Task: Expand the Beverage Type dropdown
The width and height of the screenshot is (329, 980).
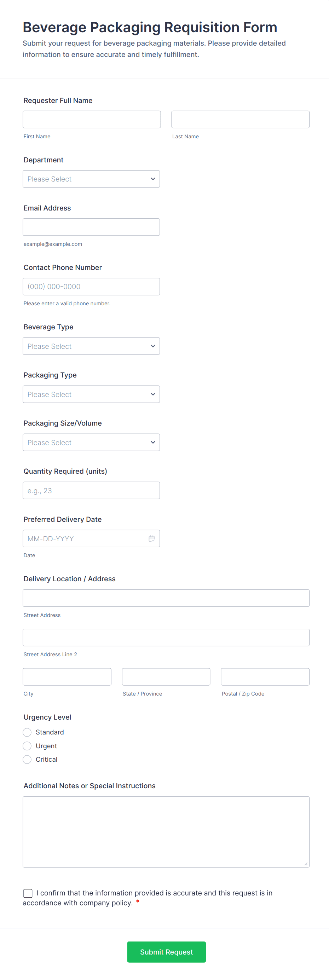Action: point(91,346)
